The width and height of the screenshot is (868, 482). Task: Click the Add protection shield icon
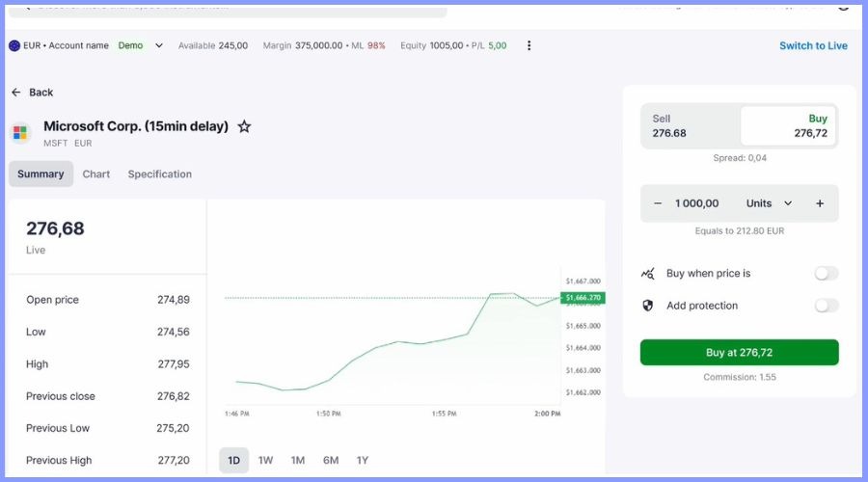tap(648, 306)
